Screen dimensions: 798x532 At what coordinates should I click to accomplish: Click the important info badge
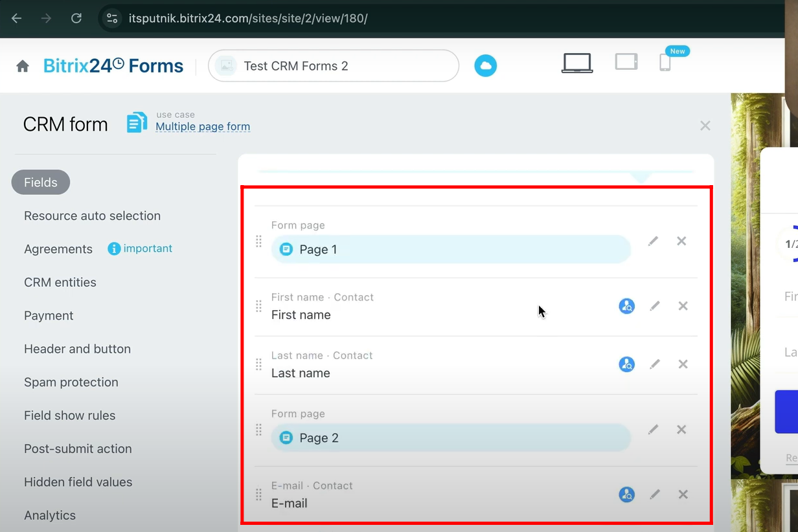(140, 249)
